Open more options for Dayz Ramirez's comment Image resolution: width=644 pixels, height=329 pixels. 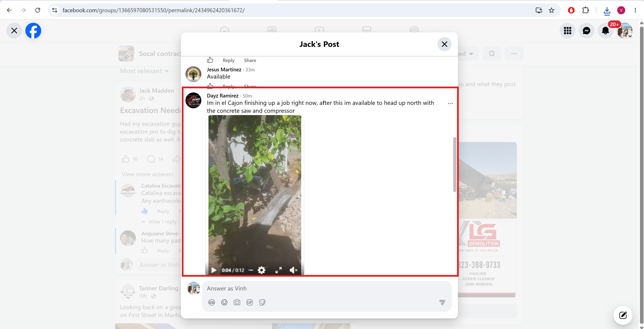(450, 103)
